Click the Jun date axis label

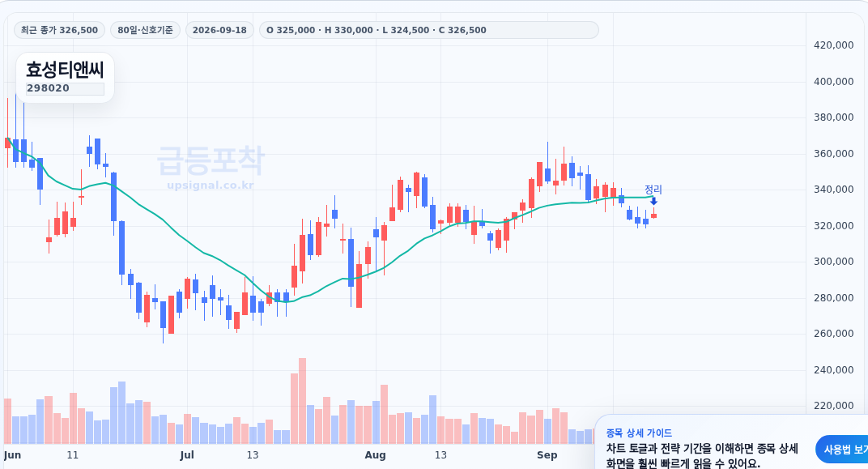click(12, 455)
